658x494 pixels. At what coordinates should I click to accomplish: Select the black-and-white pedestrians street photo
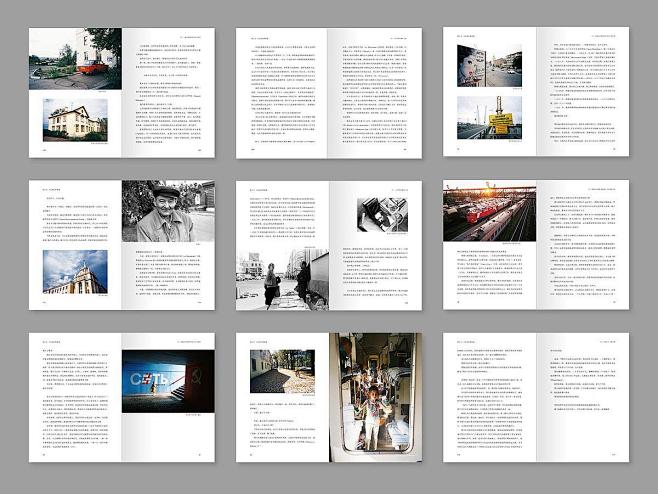(281, 279)
